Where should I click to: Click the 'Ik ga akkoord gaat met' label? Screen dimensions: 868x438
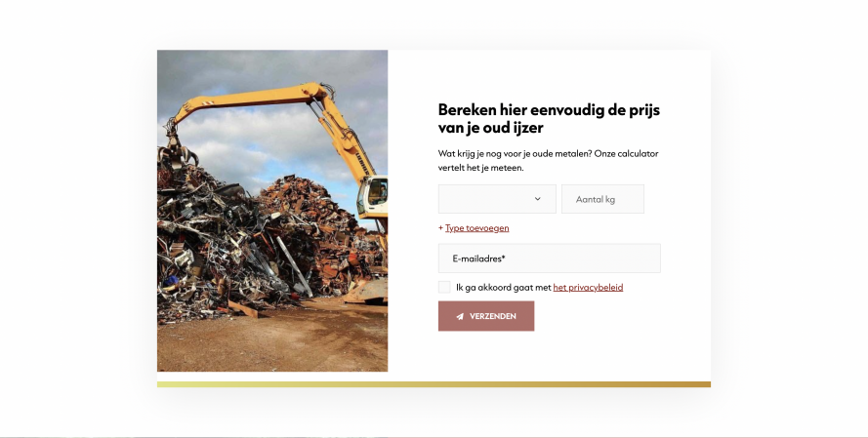[504, 288]
